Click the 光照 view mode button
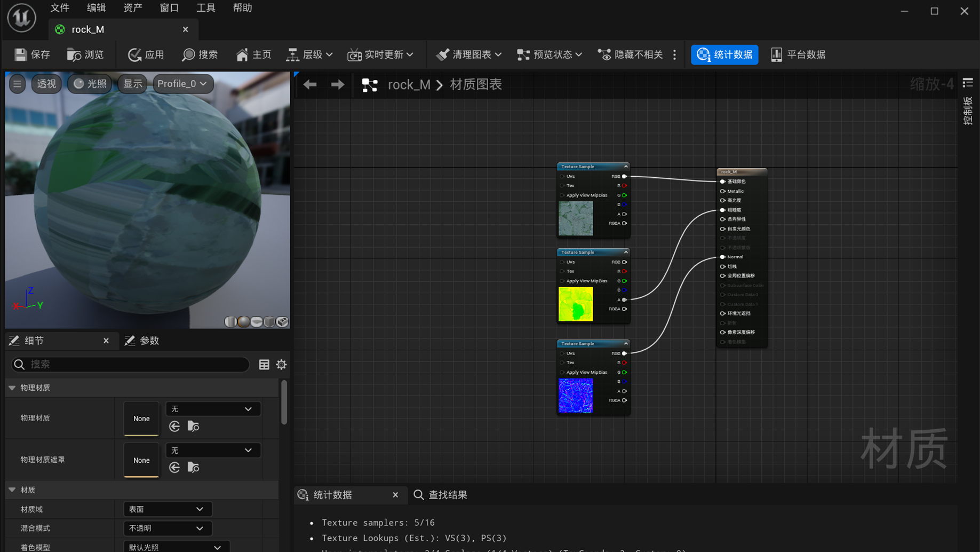The width and height of the screenshot is (980, 552). click(90, 84)
